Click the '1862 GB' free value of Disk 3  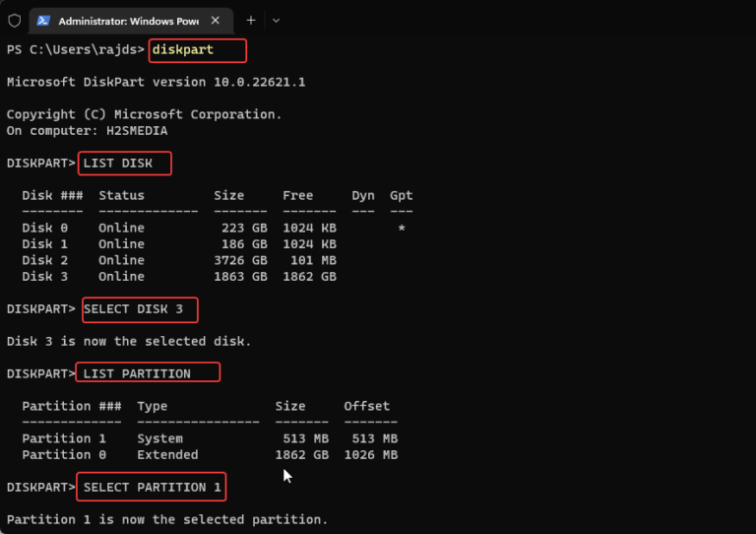[x=309, y=277]
